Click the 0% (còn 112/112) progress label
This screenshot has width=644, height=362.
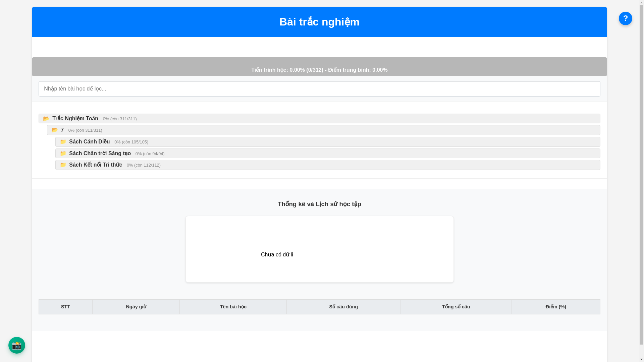[x=144, y=165]
